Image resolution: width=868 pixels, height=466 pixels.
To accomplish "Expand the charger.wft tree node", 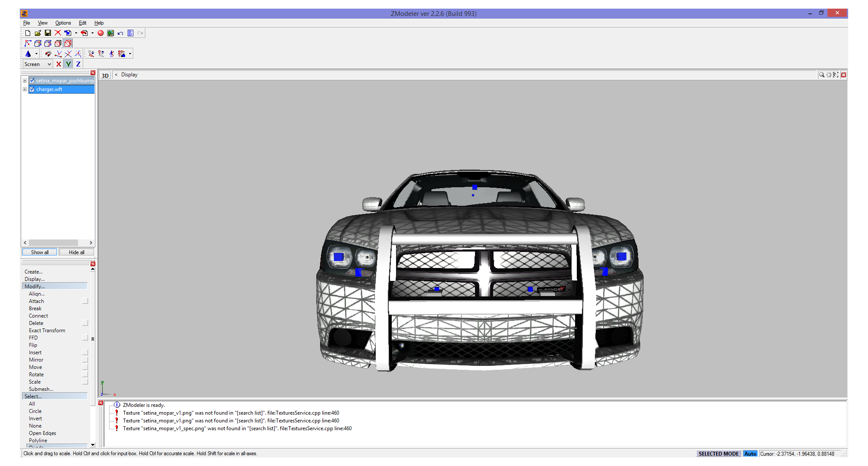I will (x=25, y=89).
